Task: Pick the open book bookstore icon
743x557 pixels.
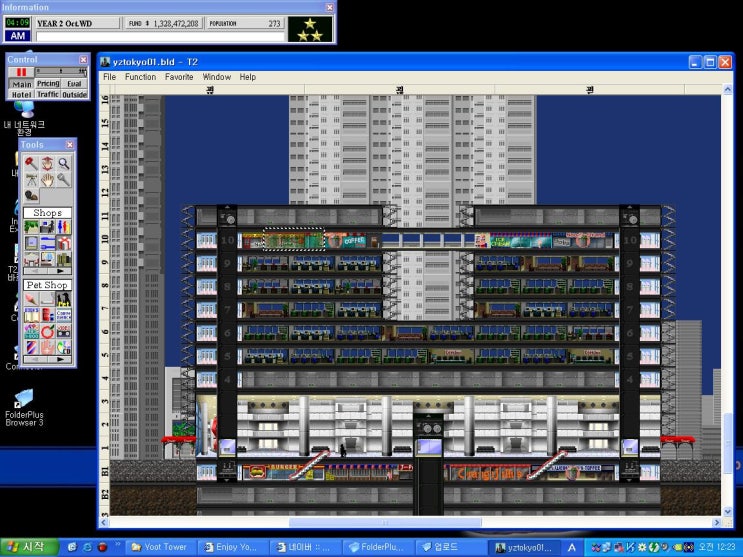Action: pyautogui.click(x=31, y=315)
